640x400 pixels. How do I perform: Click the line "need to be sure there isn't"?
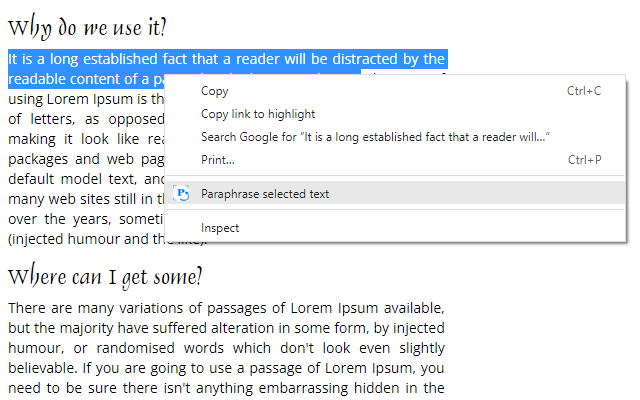pos(226,387)
